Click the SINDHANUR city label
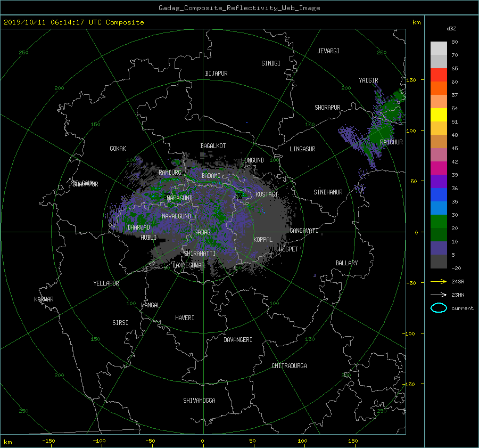479x448 pixels. [328, 192]
